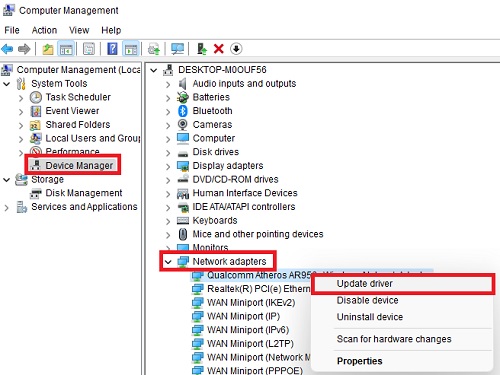The width and height of the screenshot is (500, 375).
Task: Expand the Bluetooth category chevron
Action: point(168,112)
